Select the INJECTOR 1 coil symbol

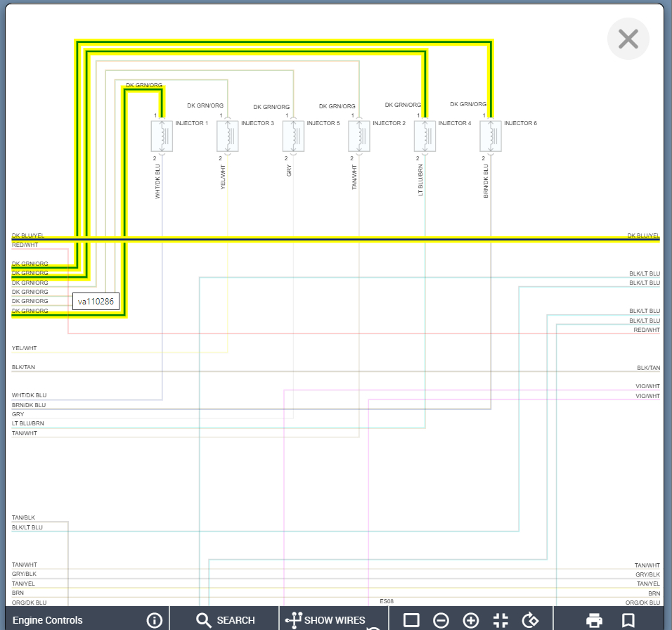tap(162, 136)
